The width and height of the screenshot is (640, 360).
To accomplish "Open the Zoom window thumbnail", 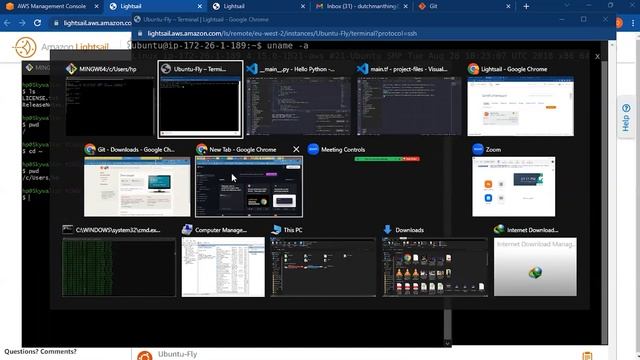I will coord(513,187).
